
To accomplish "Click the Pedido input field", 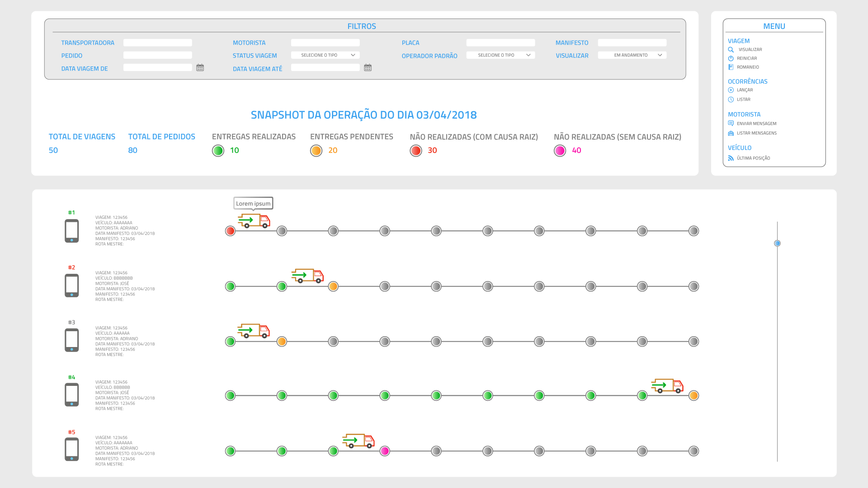I will coord(158,55).
